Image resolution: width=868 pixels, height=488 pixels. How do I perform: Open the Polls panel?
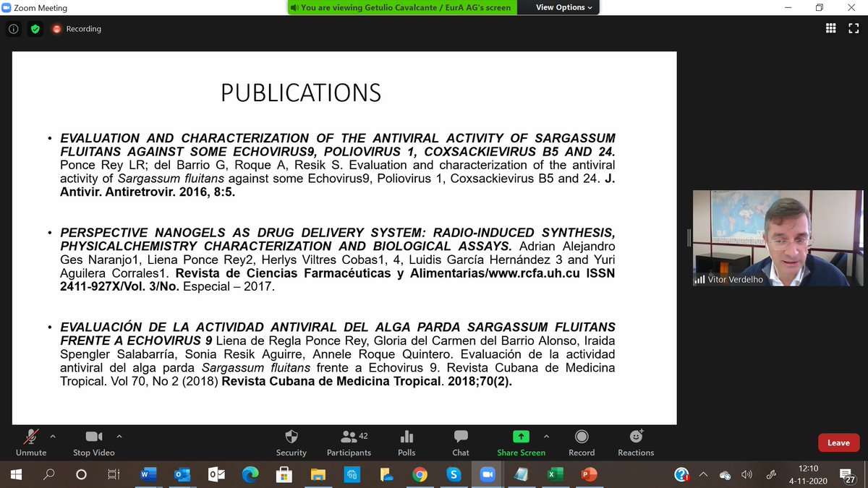pos(406,442)
